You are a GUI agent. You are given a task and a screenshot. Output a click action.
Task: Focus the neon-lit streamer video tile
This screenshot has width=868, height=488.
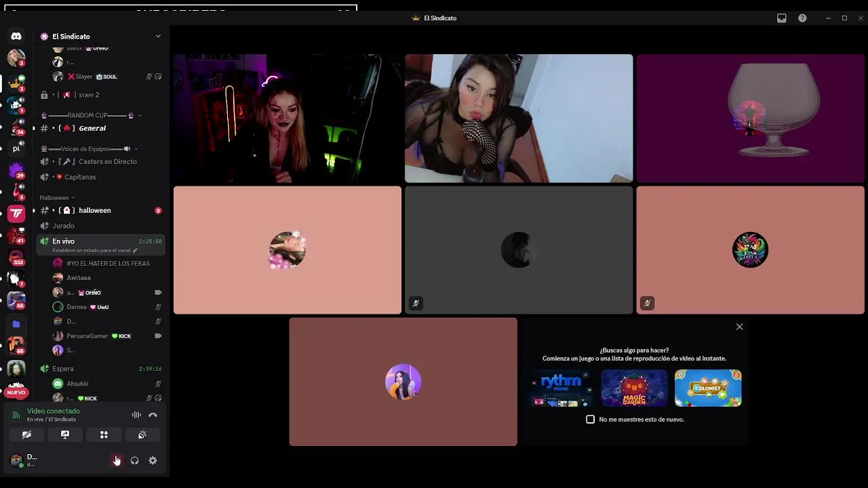pos(288,119)
